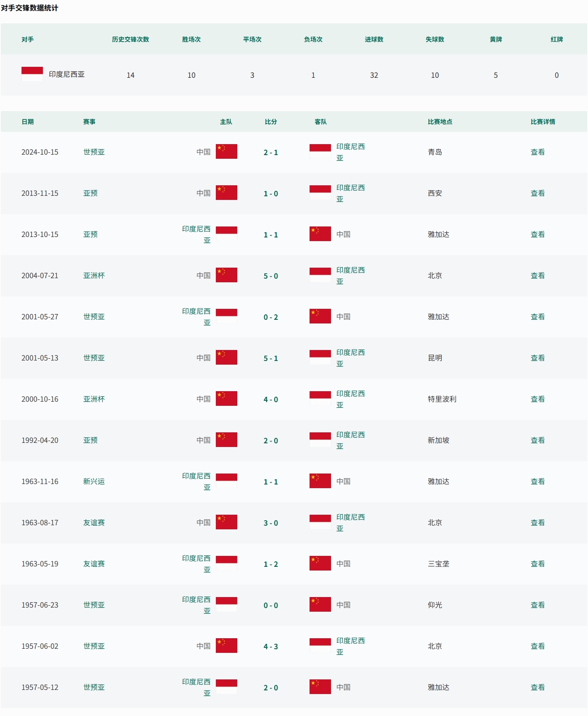Click the Indonesia home flag for 2013-10-15
This screenshot has width=588, height=716.
226,234
